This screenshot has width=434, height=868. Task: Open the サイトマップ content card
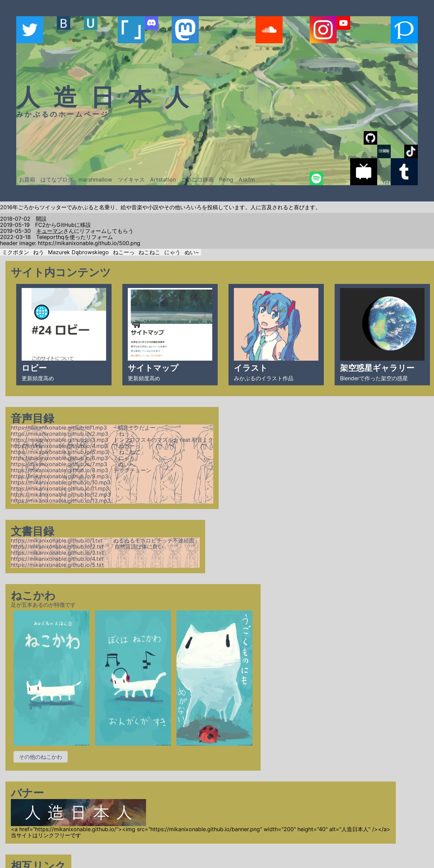point(170,335)
